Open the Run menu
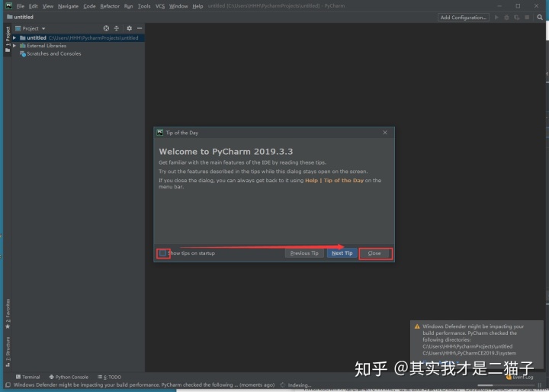The image size is (549, 392). click(129, 6)
